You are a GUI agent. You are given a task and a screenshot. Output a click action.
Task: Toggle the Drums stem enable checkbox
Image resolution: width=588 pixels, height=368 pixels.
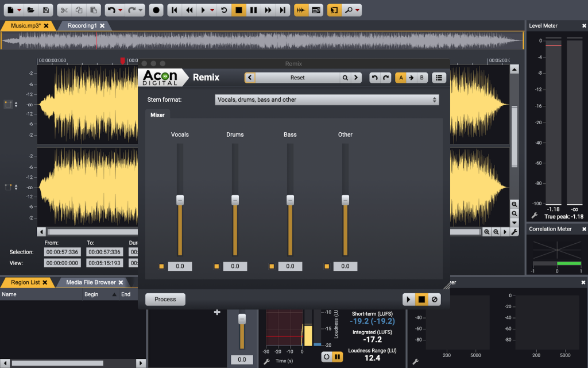pos(216,266)
